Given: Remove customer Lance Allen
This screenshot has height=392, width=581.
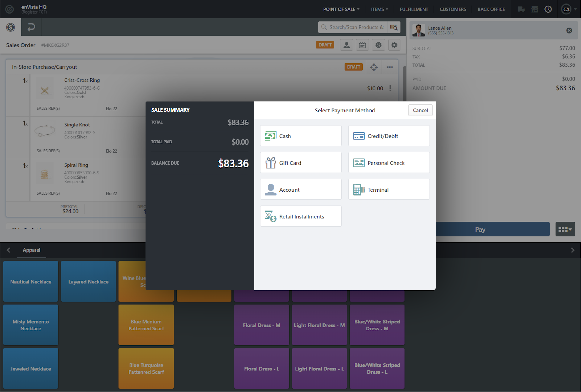Looking at the screenshot, I should tap(569, 31).
